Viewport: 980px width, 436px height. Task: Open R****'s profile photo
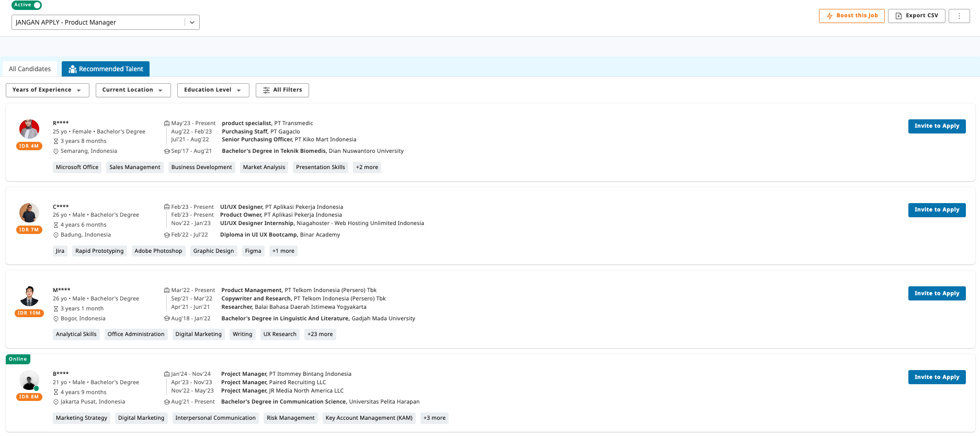29,129
